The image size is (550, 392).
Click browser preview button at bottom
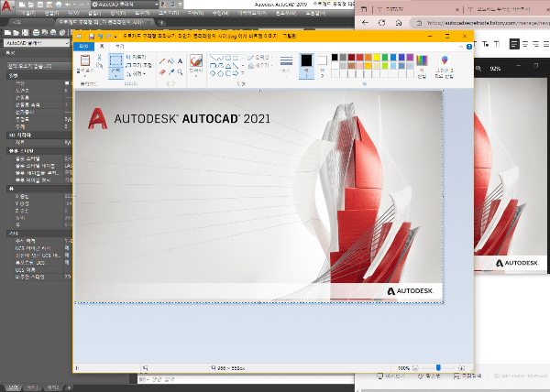pyautogui.click(x=390, y=376)
